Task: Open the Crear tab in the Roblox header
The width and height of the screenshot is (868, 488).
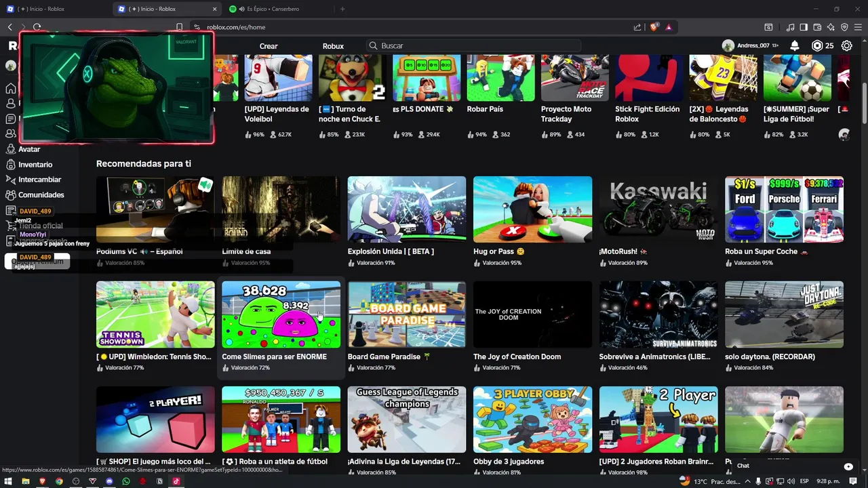Action: click(269, 46)
